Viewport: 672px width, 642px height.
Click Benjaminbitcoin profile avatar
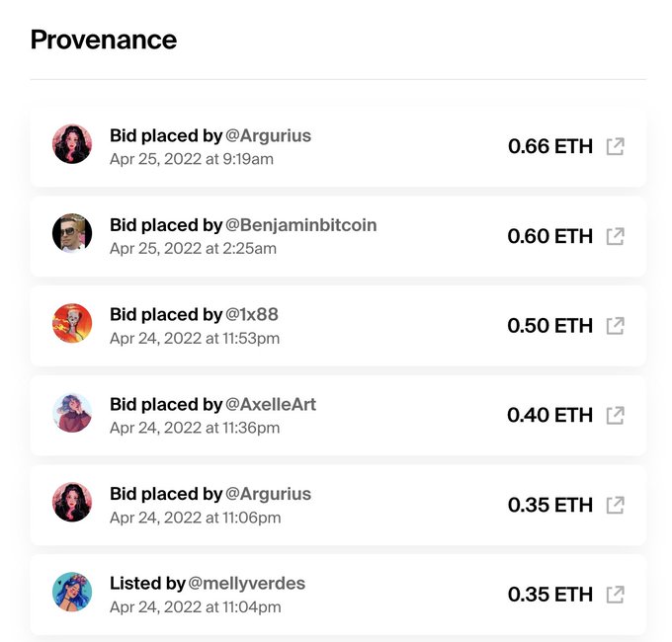(72, 233)
